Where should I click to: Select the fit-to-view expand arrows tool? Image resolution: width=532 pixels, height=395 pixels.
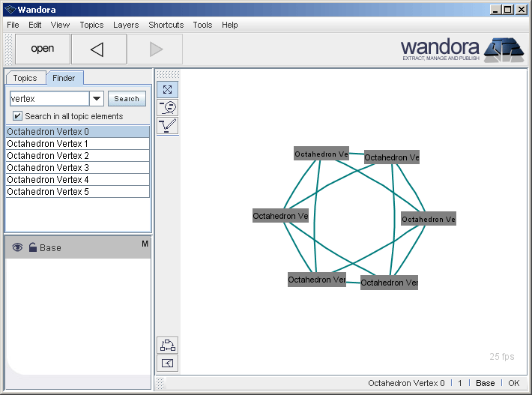coord(168,89)
